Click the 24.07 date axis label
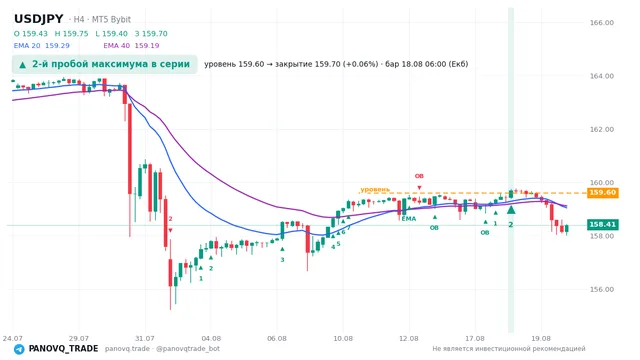The width and height of the screenshot is (640, 360). click(x=13, y=338)
